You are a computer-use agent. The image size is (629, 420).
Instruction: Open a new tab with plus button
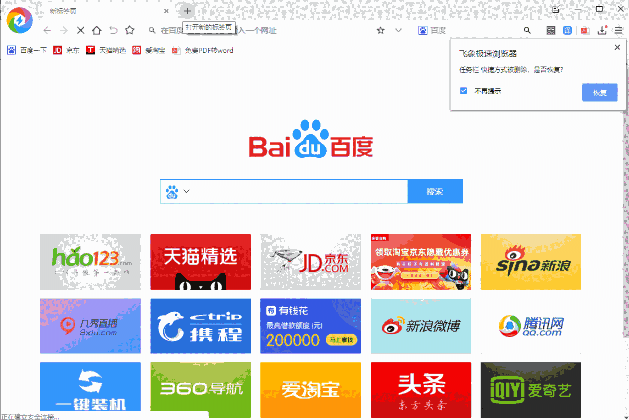(187, 11)
